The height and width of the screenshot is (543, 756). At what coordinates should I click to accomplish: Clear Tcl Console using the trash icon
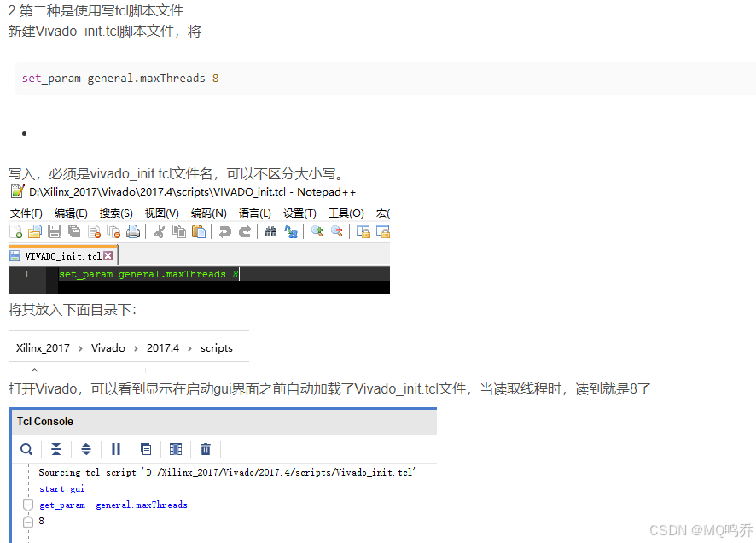coord(206,448)
